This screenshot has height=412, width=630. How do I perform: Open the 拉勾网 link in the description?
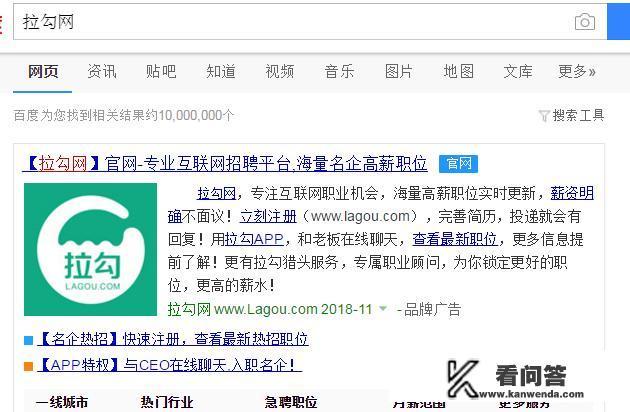point(217,194)
